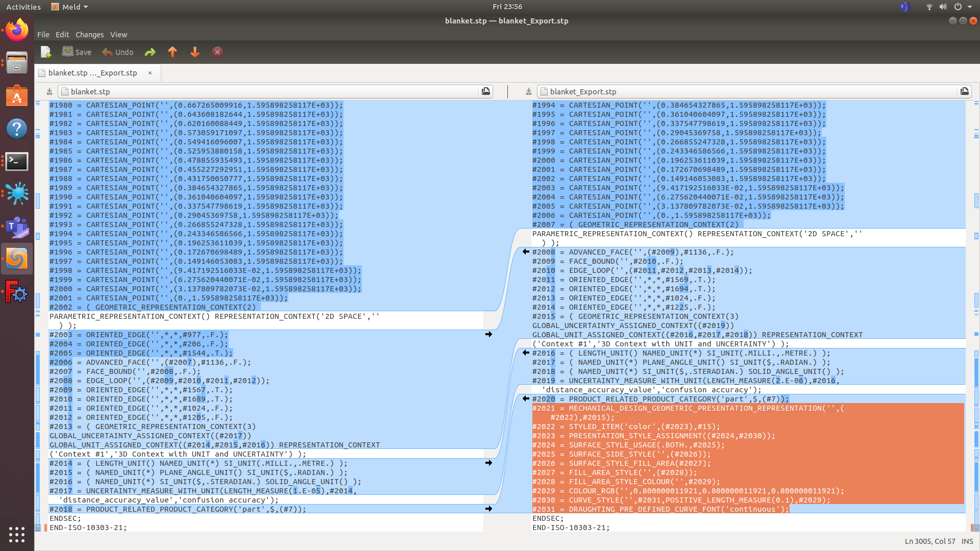Copy blanket_Export.stp path via clipboard icon

coord(965,91)
